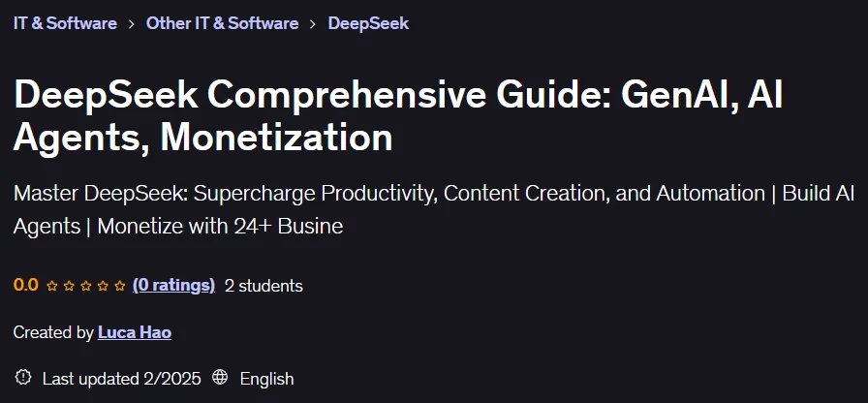This screenshot has width=868, height=403.
Task: Open the Other IT & Software breadcrumb
Action: point(222,23)
